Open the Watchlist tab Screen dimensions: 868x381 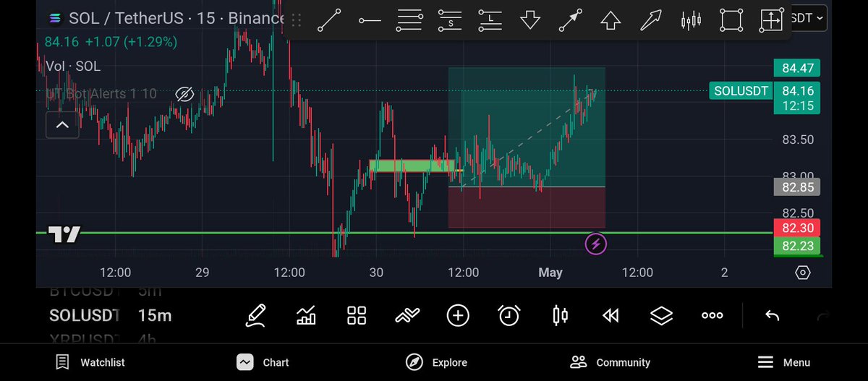90,362
